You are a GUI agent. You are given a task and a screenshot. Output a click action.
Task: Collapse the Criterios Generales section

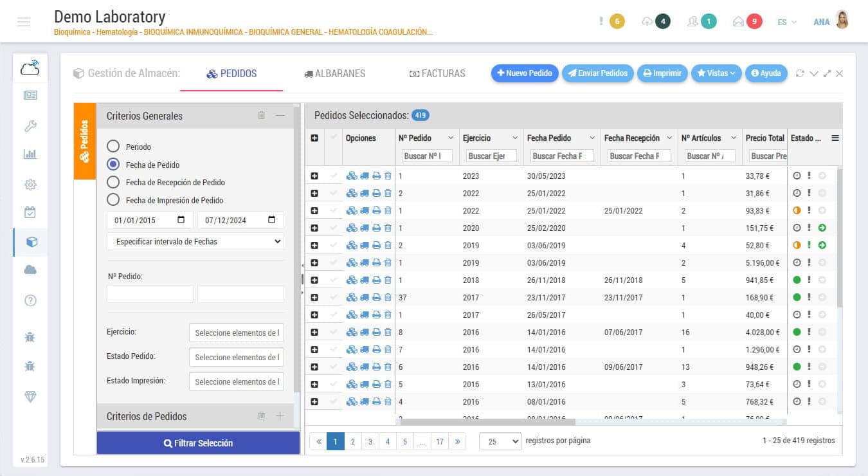pyautogui.click(x=280, y=116)
